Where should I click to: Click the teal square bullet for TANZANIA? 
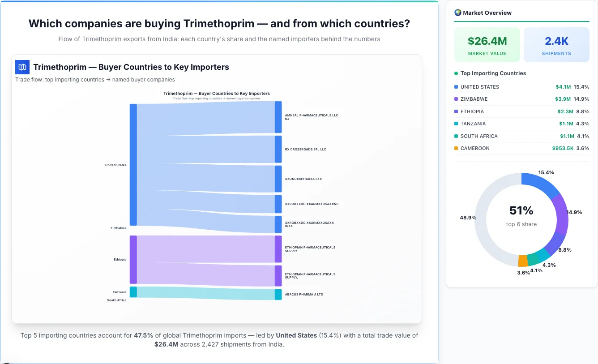456,124
